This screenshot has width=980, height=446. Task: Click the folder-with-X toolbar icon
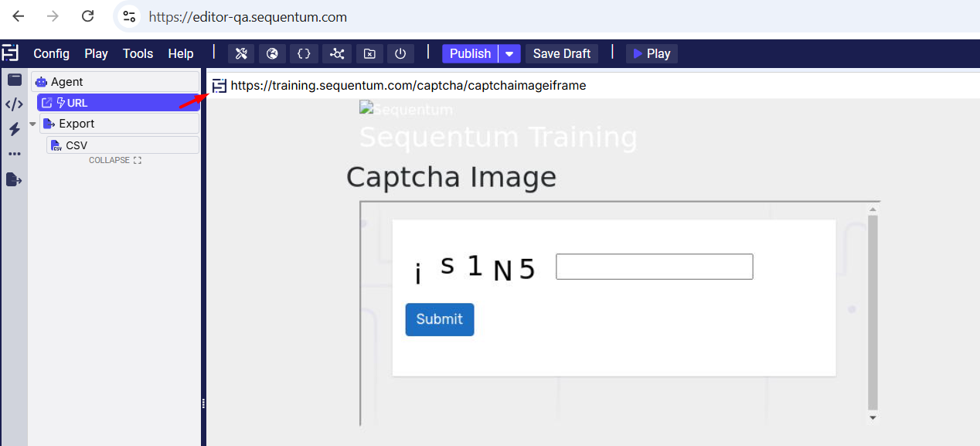coord(369,53)
